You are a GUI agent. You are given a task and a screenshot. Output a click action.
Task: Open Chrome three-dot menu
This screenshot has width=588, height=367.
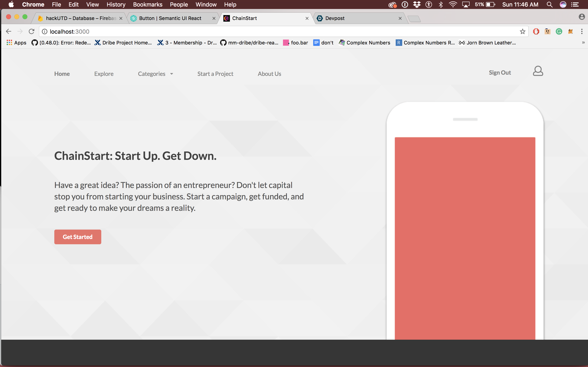pyautogui.click(x=582, y=32)
